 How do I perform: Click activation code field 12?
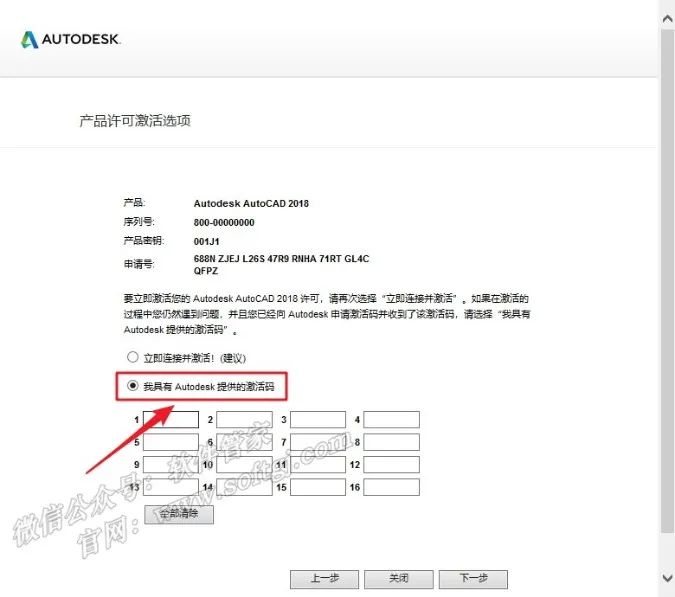pos(391,465)
